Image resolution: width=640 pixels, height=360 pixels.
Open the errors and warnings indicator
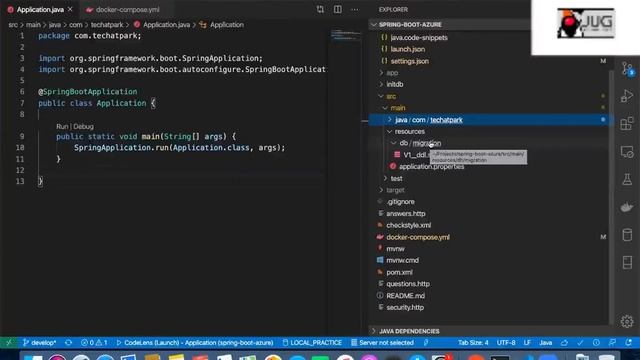(x=94, y=342)
